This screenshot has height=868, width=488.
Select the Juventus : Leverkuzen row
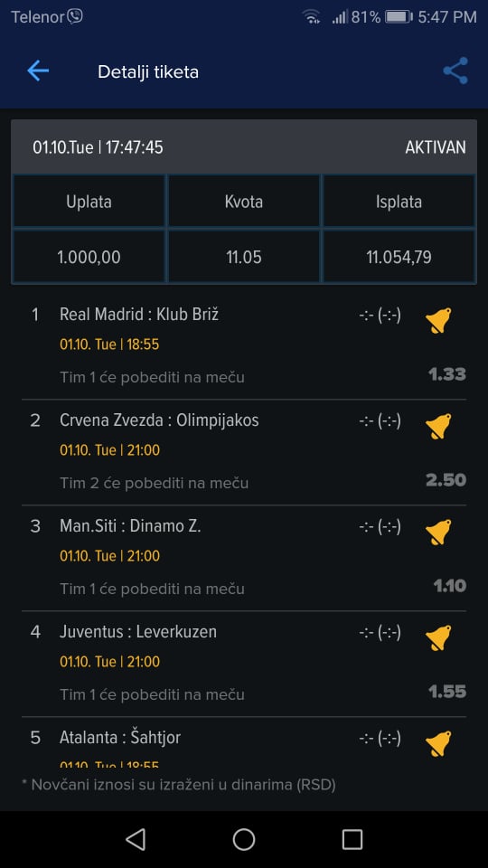click(x=244, y=664)
